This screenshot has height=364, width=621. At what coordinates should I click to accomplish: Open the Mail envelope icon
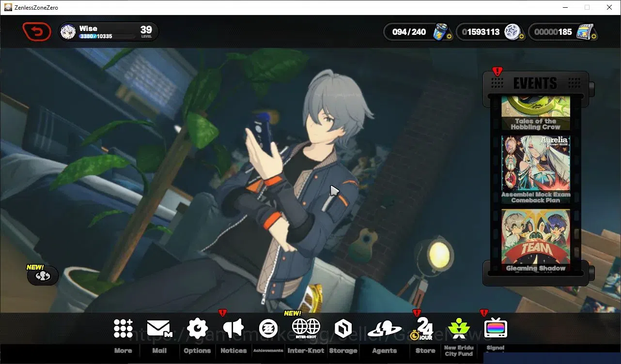(x=160, y=329)
